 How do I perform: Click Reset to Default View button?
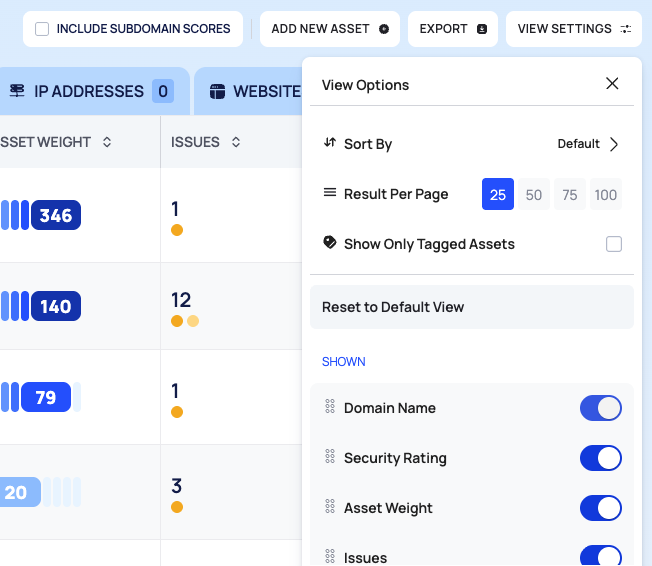point(472,307)
